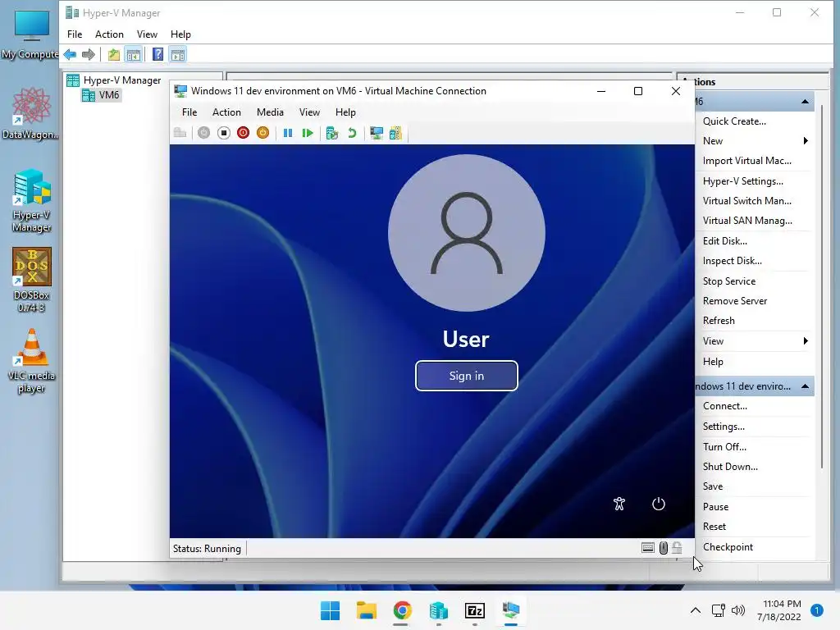Viewport: 840px width, 630px height.
Task: Open Help menu in Virtual Machine Connection
Action: tap(345, 112)
